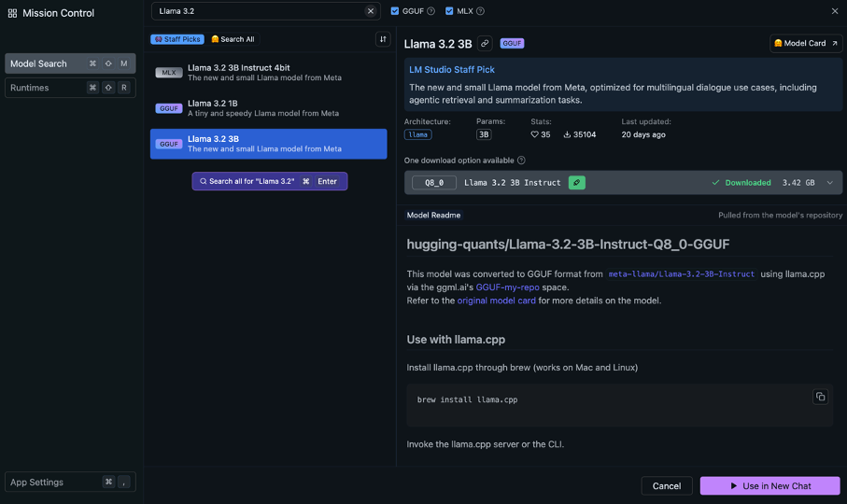Open the Model Search section
847x504 pixels.
click(70, 63)
